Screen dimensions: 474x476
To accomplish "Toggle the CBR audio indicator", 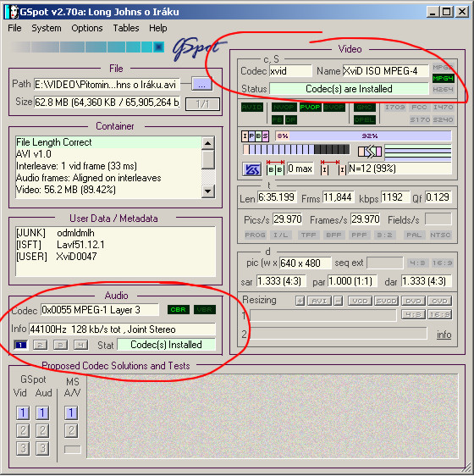I will 178,310.
